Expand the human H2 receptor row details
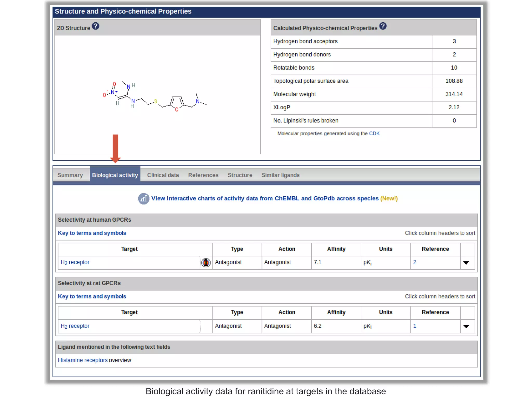 (x=466, y=263)
